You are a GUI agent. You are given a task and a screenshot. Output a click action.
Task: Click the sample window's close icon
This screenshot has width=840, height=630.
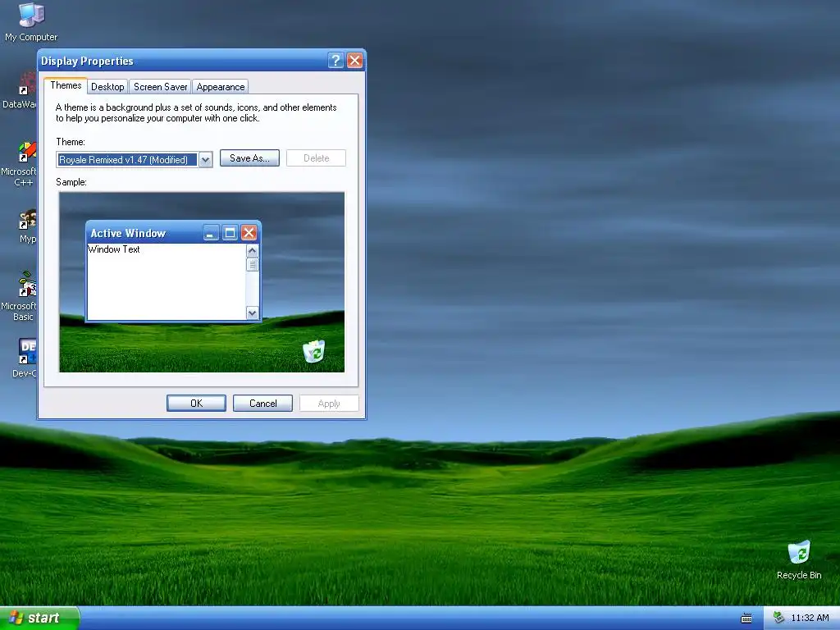tap(249, 232)
